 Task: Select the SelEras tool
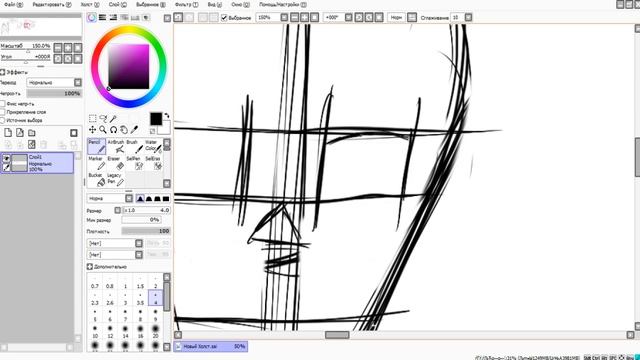pyautogui.click(x=153, y=163)
